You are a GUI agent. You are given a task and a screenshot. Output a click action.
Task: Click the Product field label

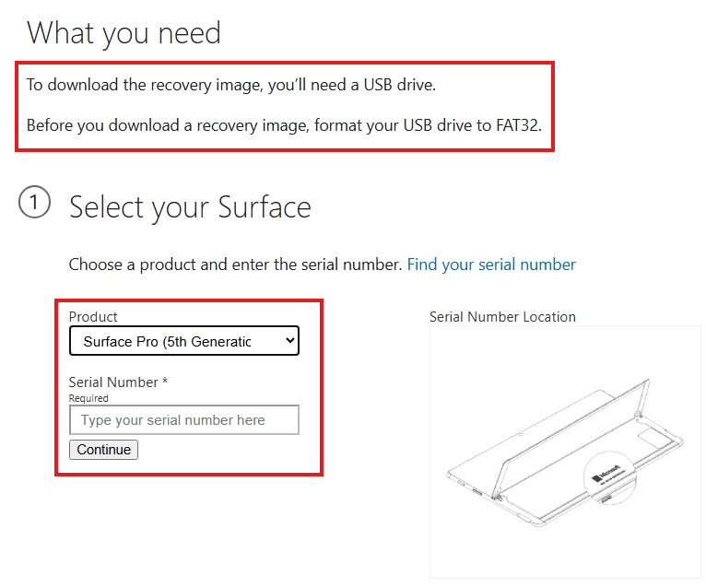93,316
